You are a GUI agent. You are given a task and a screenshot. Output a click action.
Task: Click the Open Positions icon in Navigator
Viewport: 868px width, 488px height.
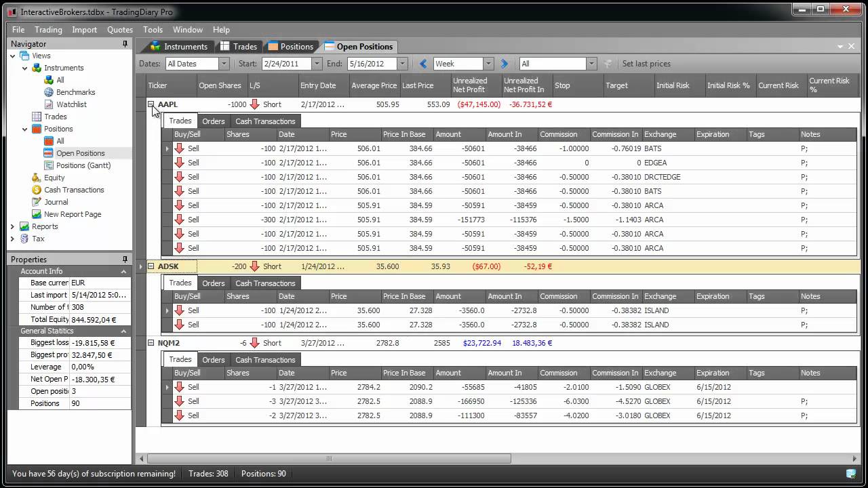[x=49, y=153]
